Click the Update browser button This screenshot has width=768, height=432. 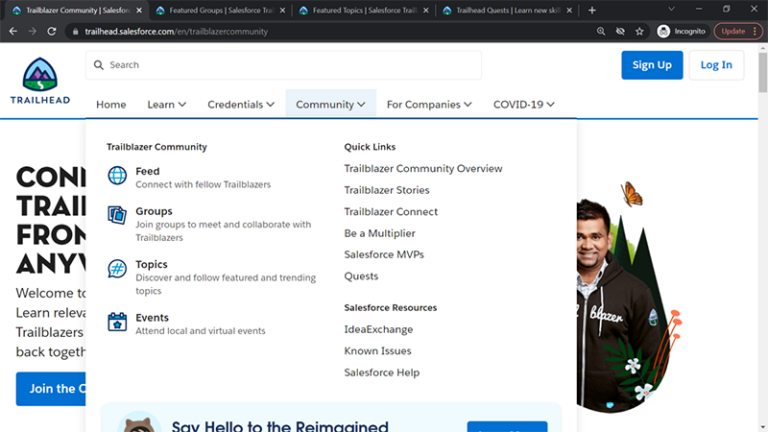pos(738,31)
